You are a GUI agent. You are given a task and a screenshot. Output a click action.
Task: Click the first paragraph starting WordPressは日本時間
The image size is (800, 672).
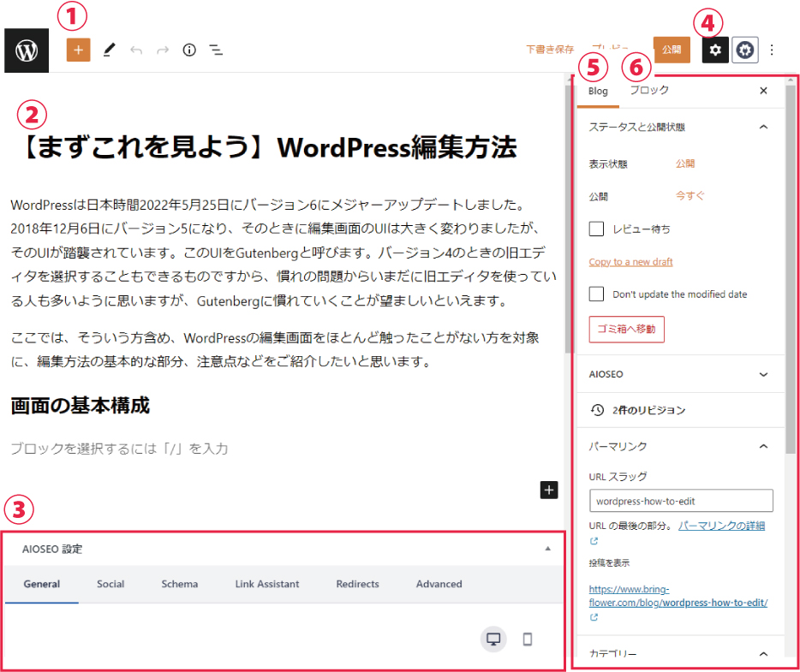[x=284, y=253]
